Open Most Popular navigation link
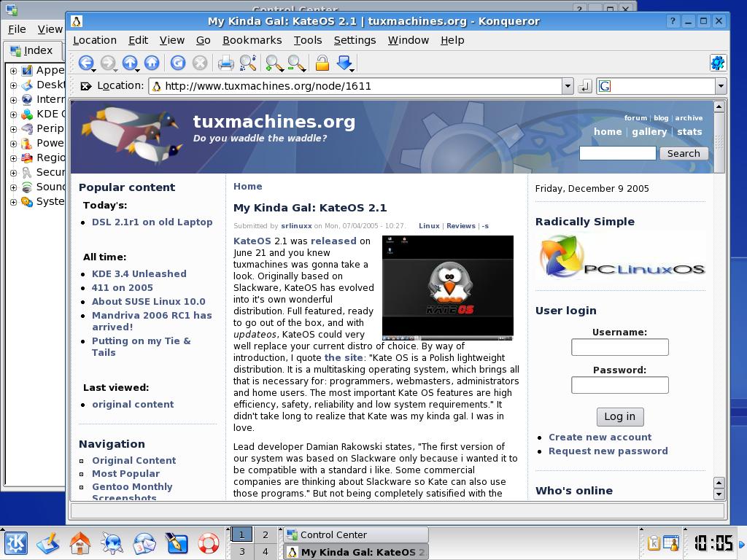 125,473
